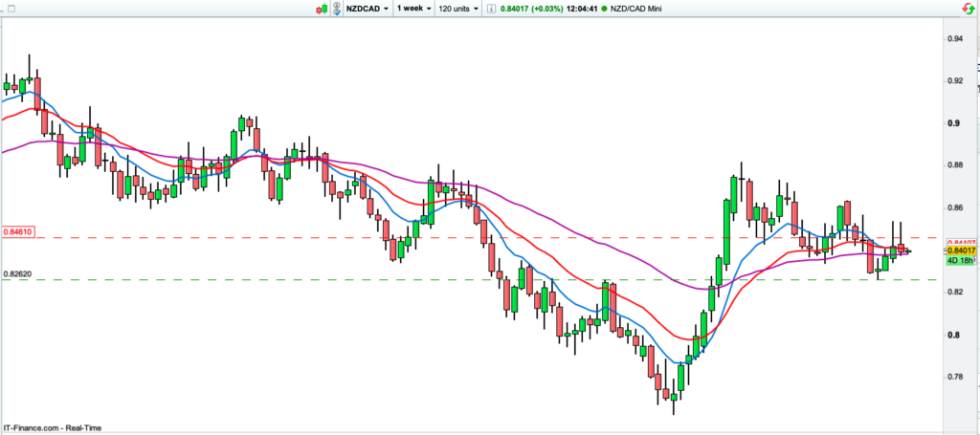The image size is (980, 435).
Task: Click the candlestick chart style icon
Action: click(x=321, y=9)
